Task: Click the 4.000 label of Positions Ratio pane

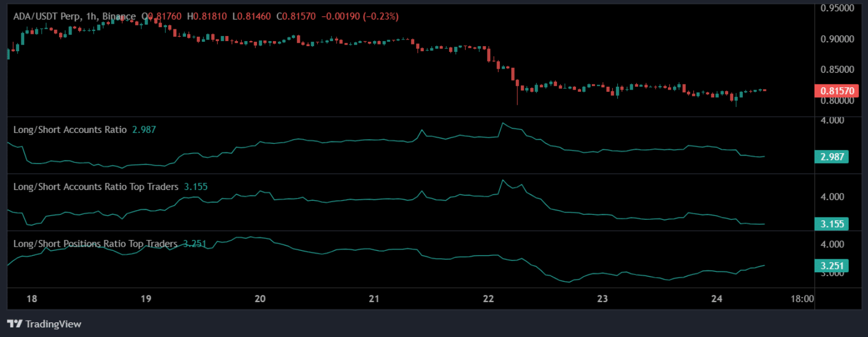Action: click(x=832, y=244)
